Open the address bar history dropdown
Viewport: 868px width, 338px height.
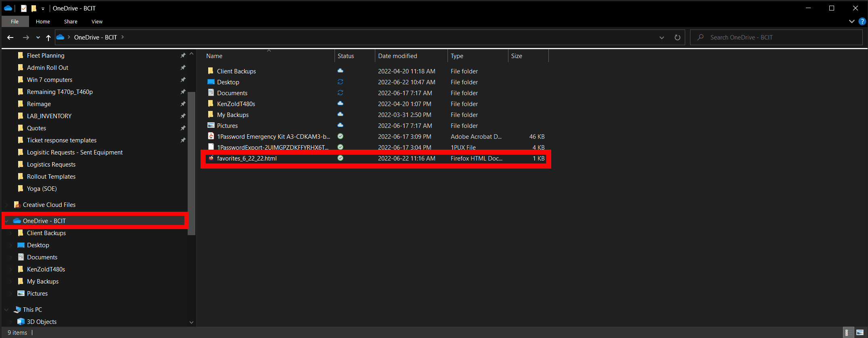pos(662,38)
